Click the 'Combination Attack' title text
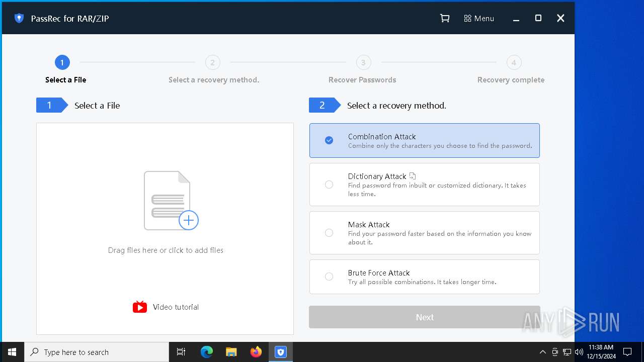This screenshot has height=362, width=644. click(382, 136)
